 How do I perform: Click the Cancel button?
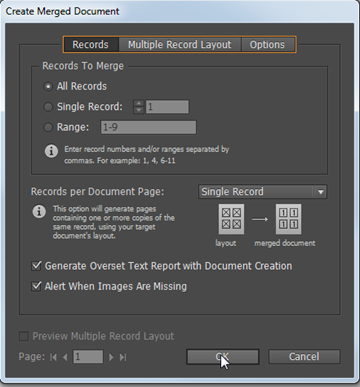pos(304,357)
